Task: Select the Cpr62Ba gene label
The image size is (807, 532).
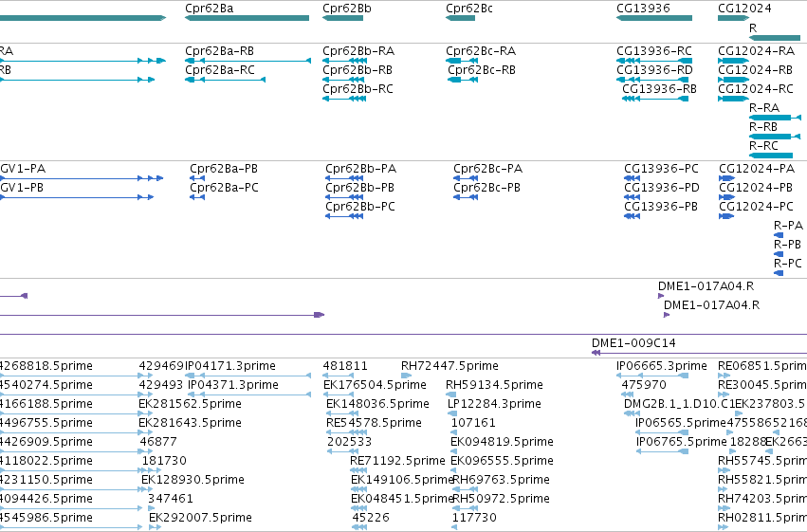Action: (209, 9)
